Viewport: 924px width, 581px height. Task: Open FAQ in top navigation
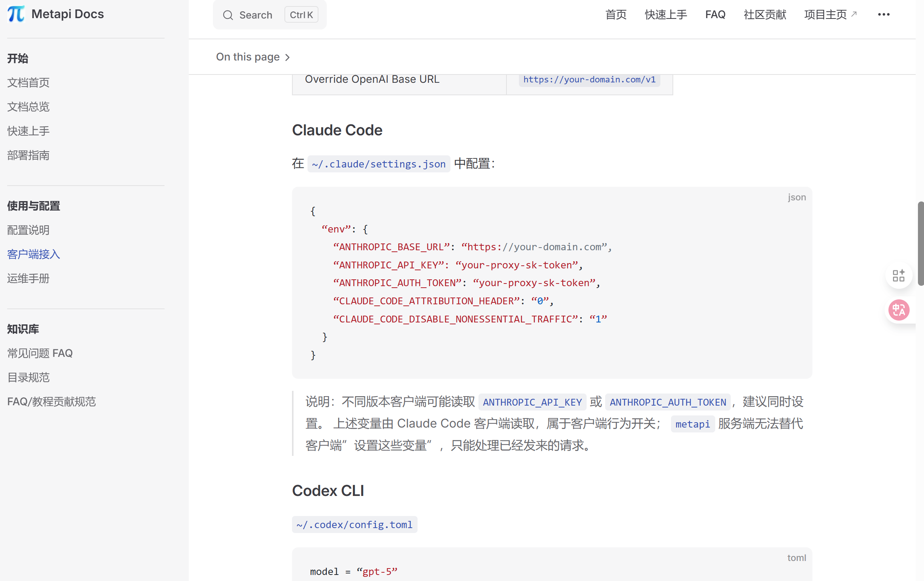coord(715,15)
